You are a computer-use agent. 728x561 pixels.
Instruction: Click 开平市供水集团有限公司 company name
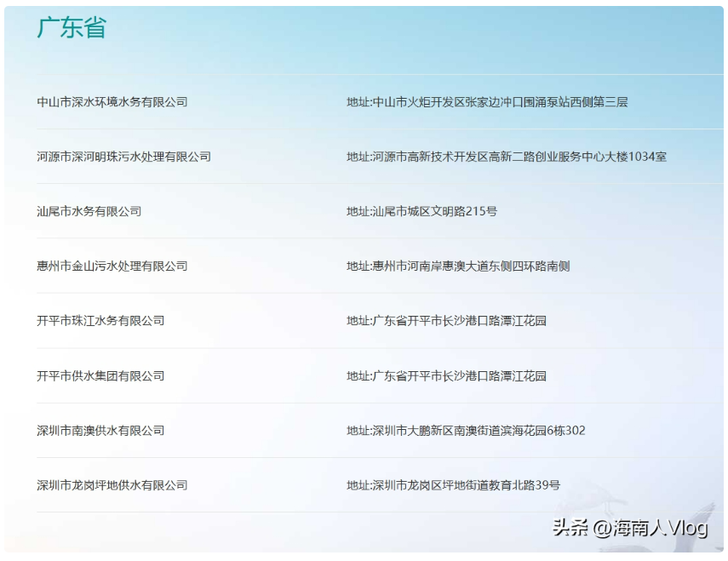100,376
